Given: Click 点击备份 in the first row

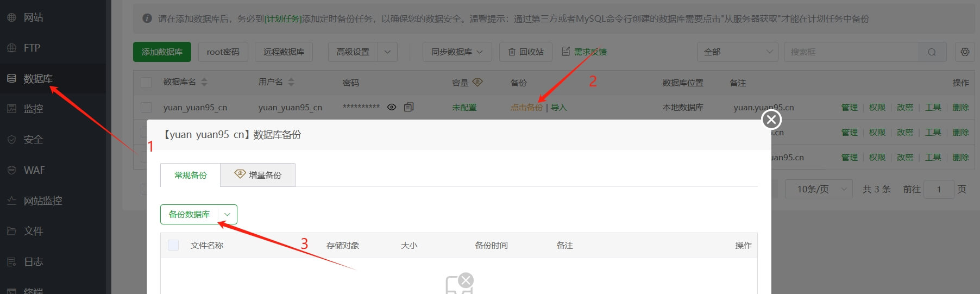Looking at the screenshot, I should click(526, 107).
